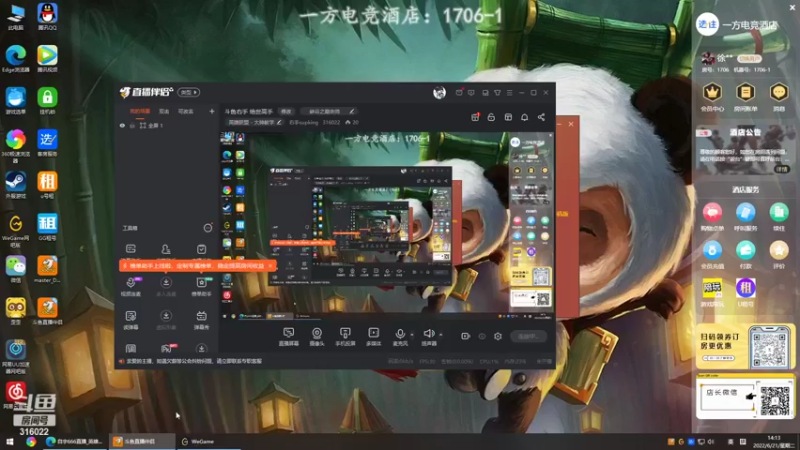Expand 麦克风 options arrow

(412, 335)
